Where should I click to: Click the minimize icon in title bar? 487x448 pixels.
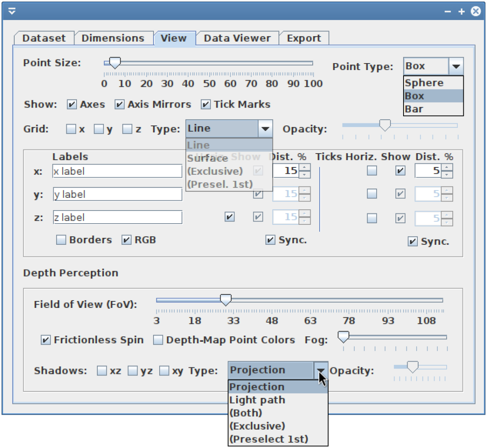[x=448, y=11]
